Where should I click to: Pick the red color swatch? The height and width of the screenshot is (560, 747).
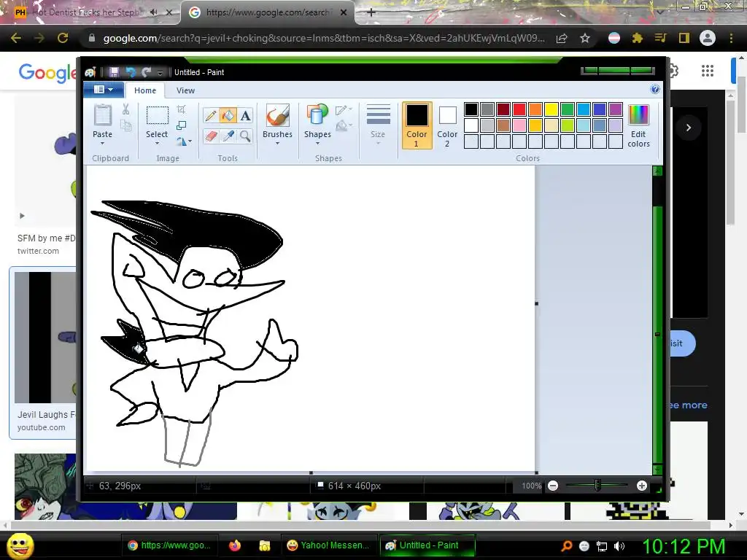click(519, 109)
